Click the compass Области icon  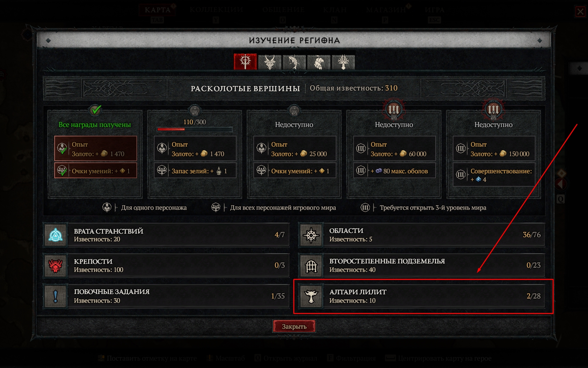(311, 235)
